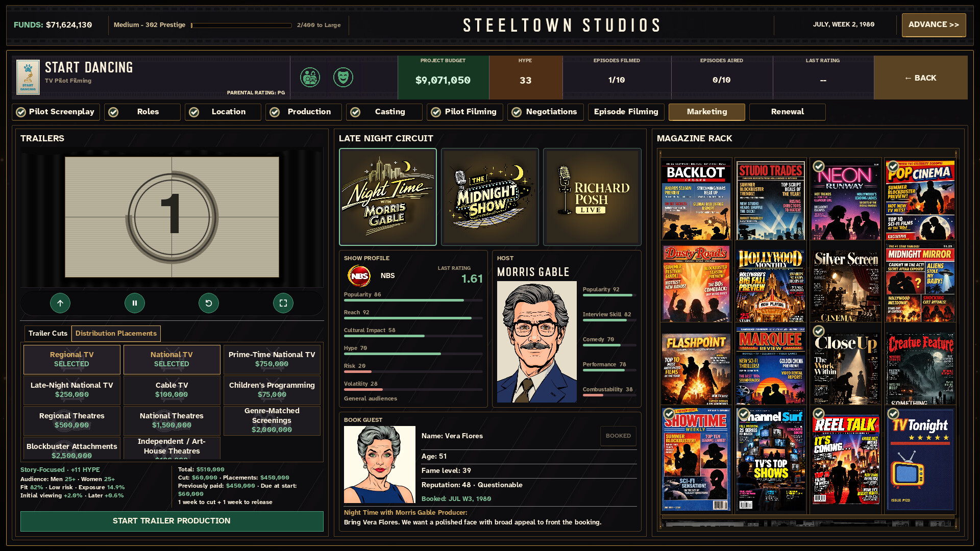Image resolution: width=980 pixels, height=551 pixels.
Task: Click the NBS network logo
Action: pos(359,276)
